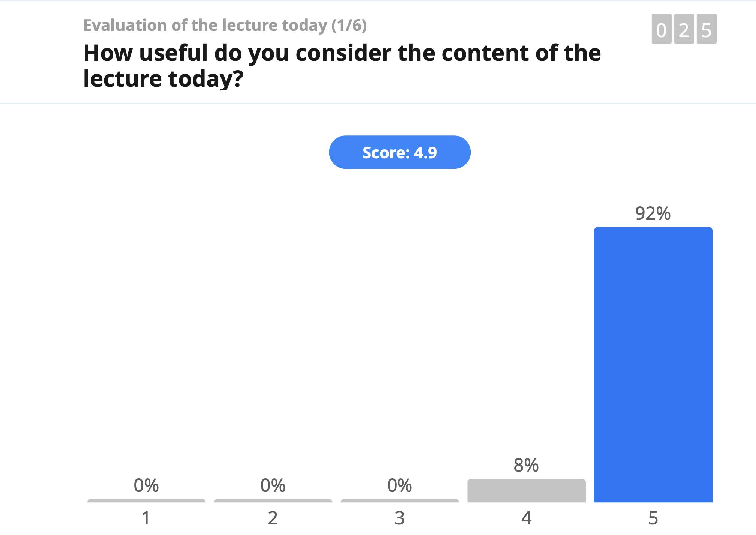
Task: Click the question heading about lecture content
Action: pos(342,66)
